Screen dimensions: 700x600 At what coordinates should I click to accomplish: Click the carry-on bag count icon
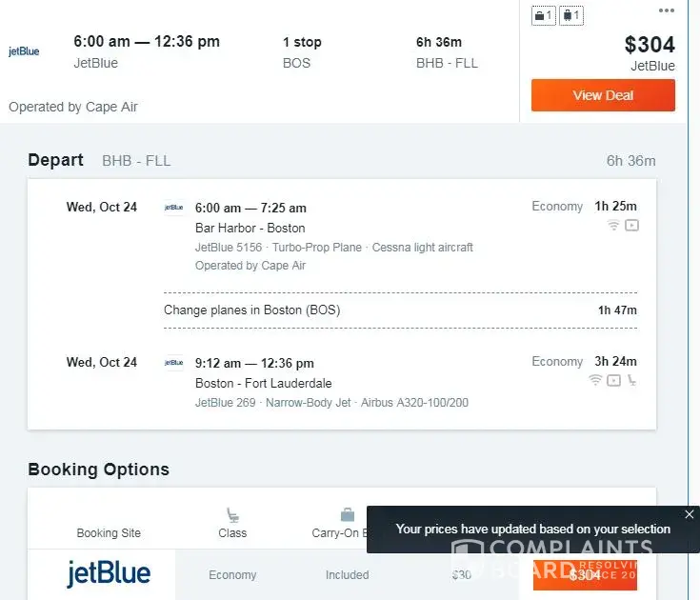pos(543,16)
